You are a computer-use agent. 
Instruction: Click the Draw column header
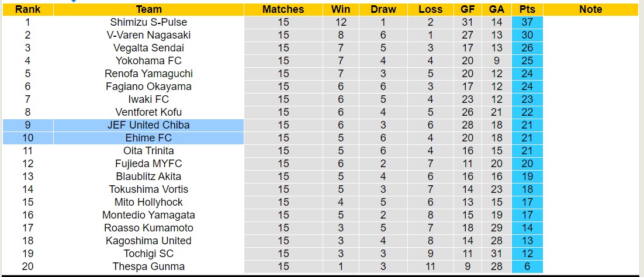(383, 9)
